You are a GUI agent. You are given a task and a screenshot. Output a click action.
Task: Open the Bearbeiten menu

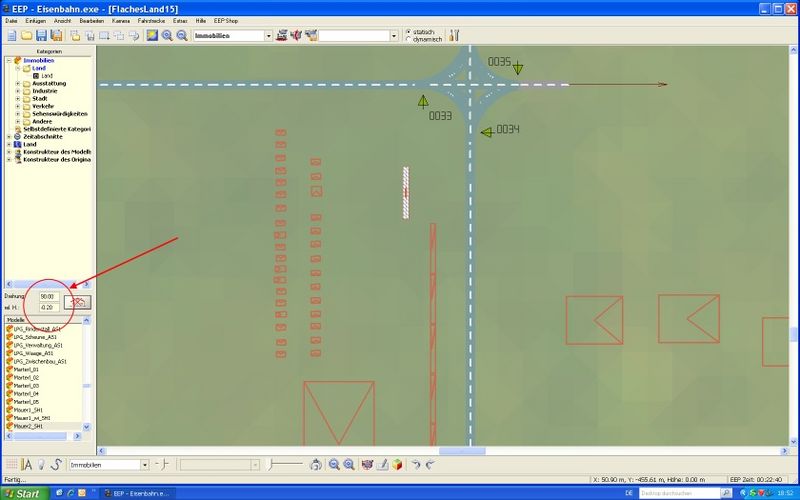[x=92, y=21]
